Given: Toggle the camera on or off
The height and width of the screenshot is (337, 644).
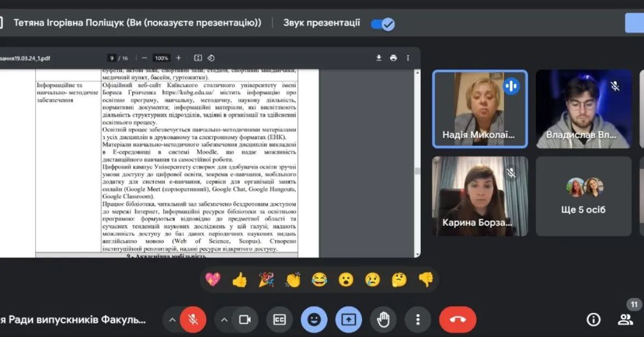Looking at the screenshot, I should coord(245,319).
